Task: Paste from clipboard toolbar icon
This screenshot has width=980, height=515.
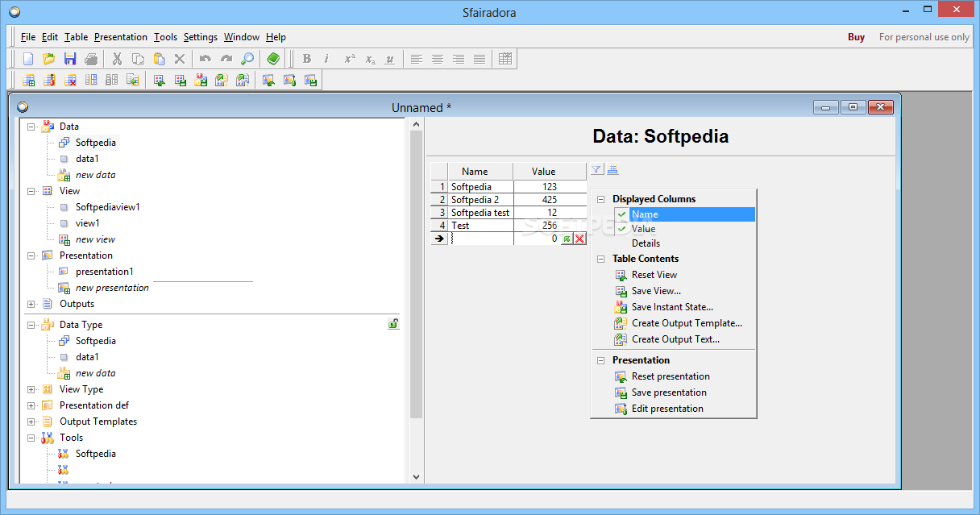Action: (x=159, y=59)
